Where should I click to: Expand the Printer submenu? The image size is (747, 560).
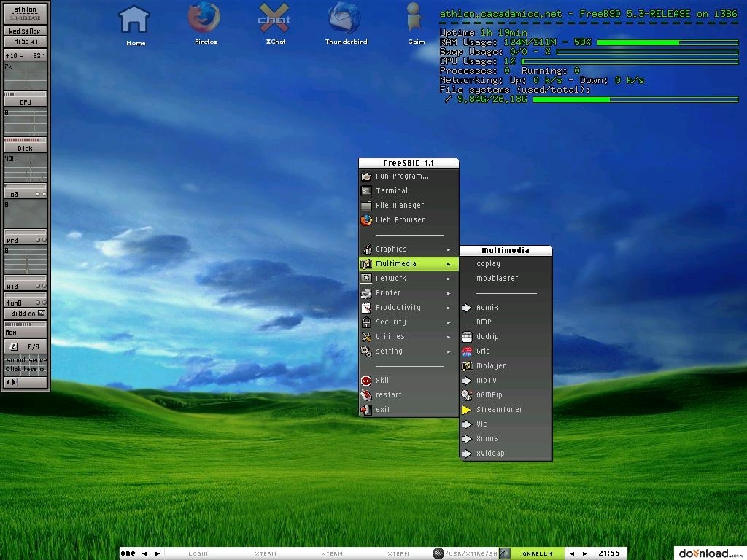tap(409, 293)
